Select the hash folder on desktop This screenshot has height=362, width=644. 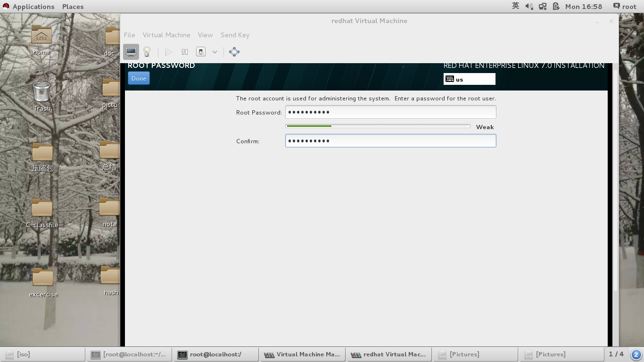(x=110, y=280)
